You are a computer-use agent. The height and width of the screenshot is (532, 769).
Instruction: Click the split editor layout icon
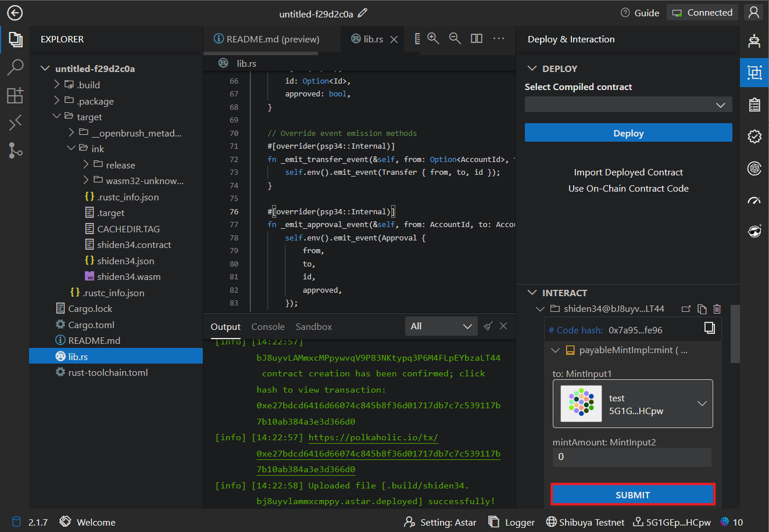coord(477,38)
